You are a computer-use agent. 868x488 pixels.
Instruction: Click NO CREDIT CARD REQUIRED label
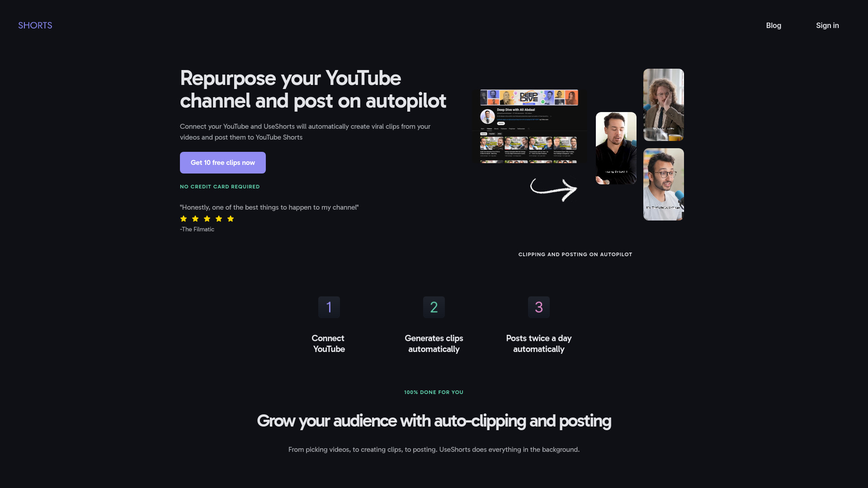tap(219, 187)
